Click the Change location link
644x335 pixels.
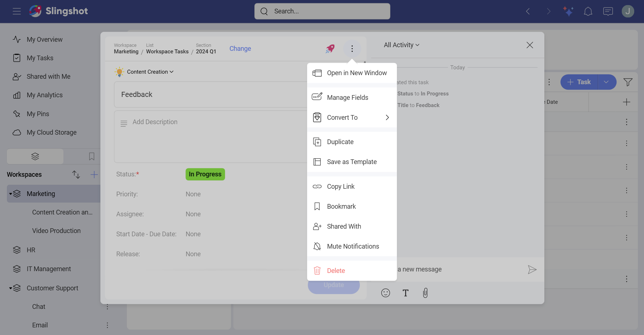tap(240, 49)
